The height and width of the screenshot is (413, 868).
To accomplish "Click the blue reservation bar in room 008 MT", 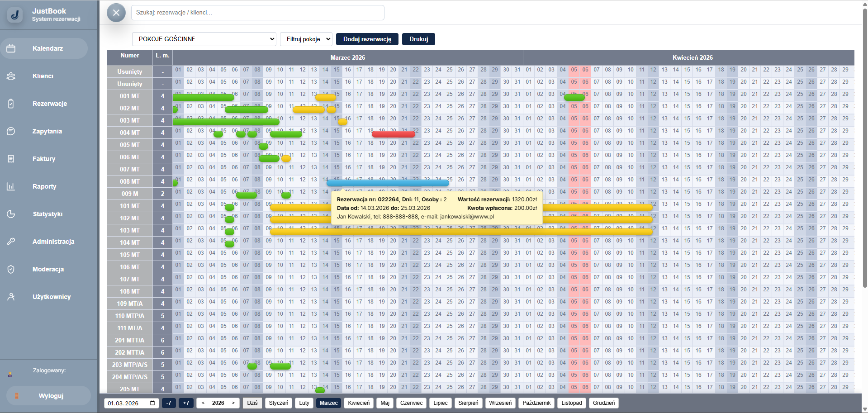I will (388, 183).
